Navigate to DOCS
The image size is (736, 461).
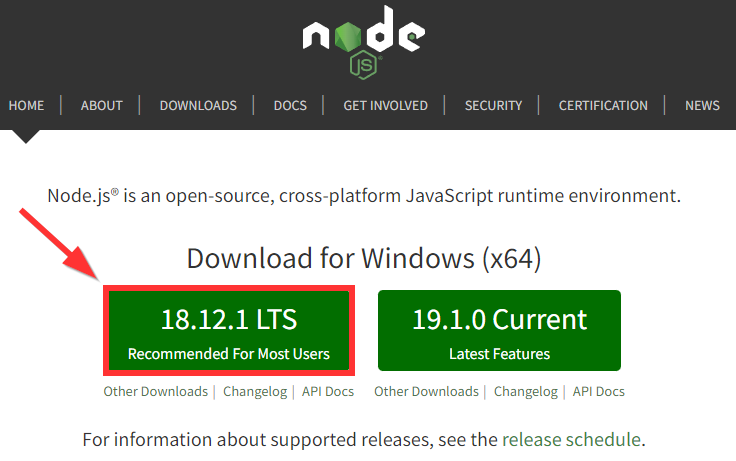(290, 106)
